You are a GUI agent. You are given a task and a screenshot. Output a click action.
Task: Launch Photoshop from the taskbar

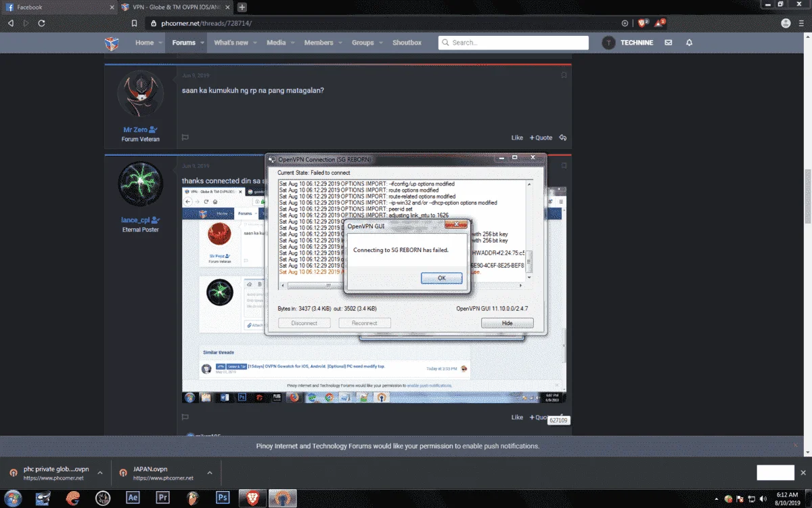pos(222,498)
